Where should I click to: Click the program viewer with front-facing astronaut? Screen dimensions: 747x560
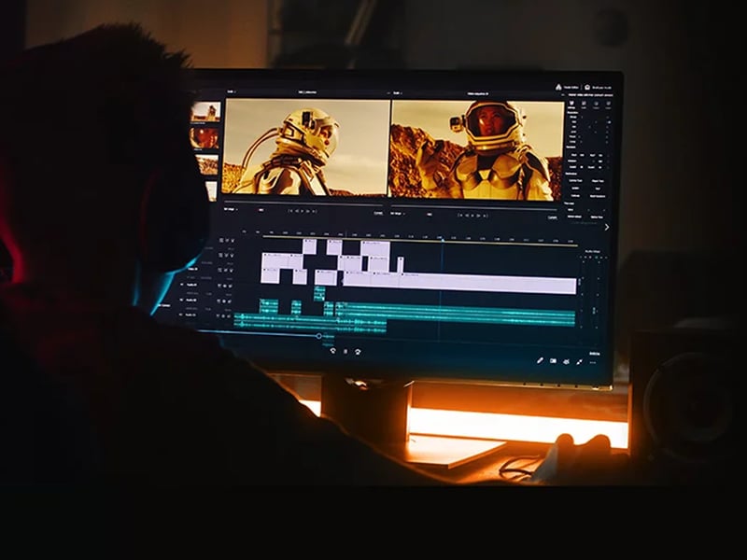click(x=477, y=149)
